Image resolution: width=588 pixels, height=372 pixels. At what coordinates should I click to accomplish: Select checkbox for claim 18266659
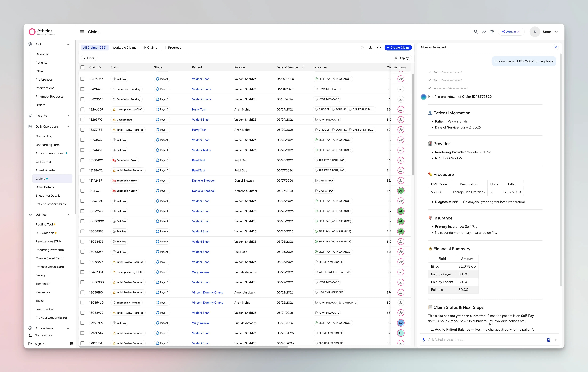(x=82, y=109)
